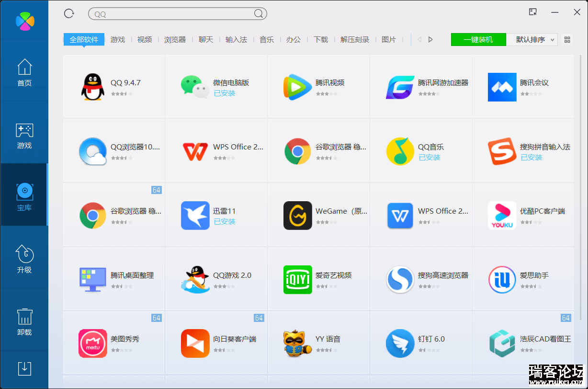Click the 搜狗高速浏览器 icon
Image resolution: width=588 pixels, height=389 pixels.
click(x=400, y=280)
